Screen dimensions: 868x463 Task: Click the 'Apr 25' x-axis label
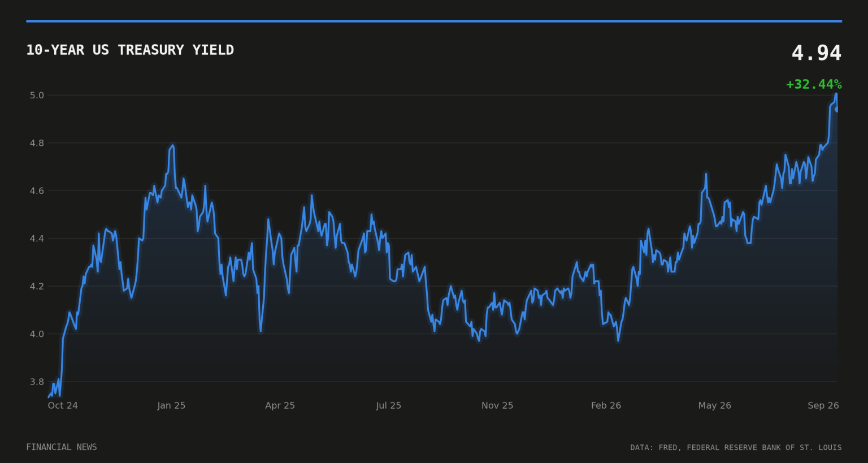280,405
